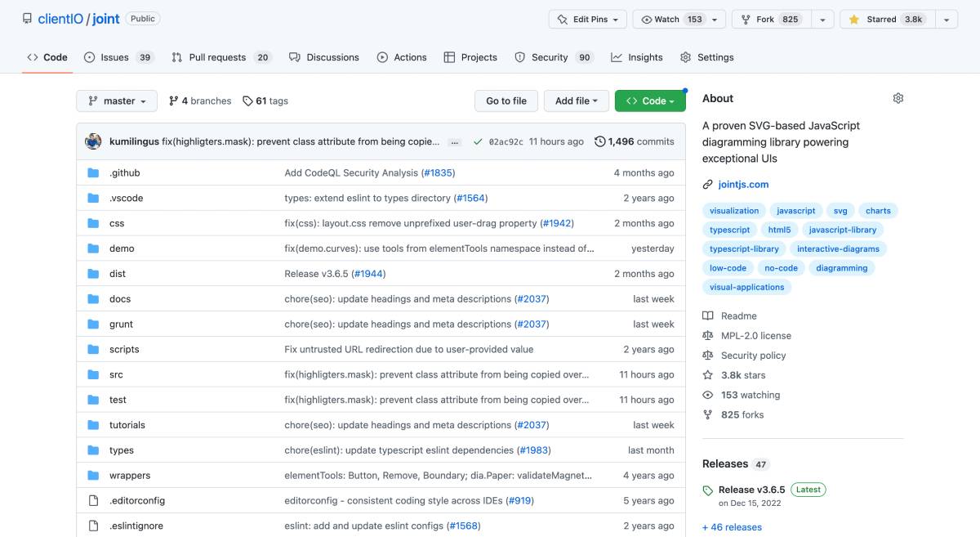Click the green Code button
Screen dimensions: 980x537
click(650, 100)
